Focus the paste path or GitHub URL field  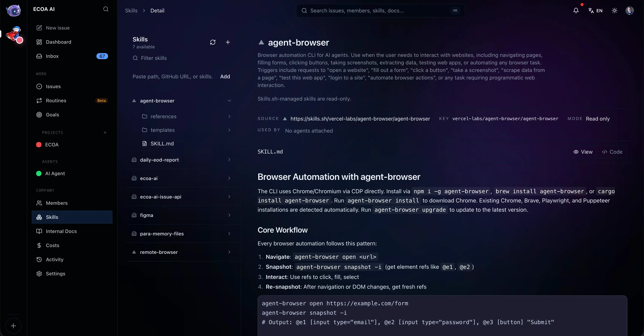point(173,76)
